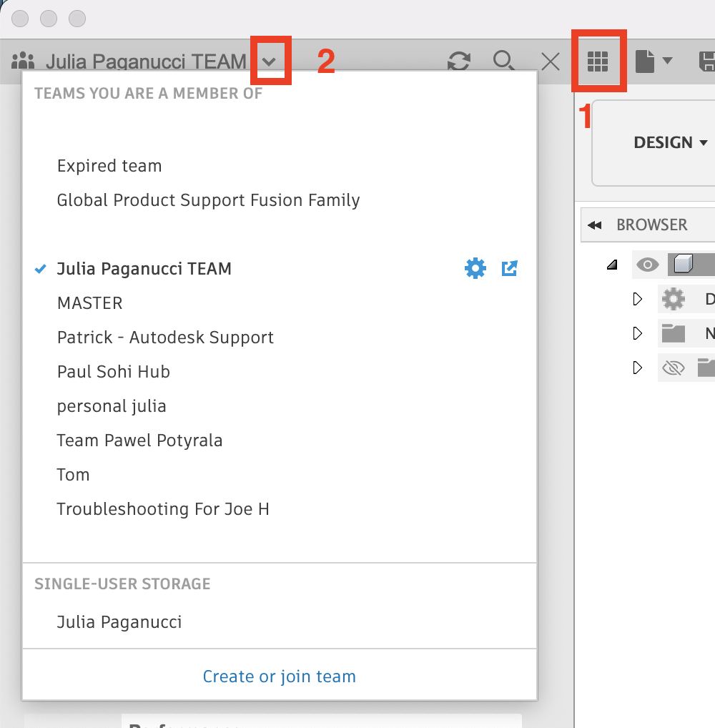Viewport: 715px width, 728px height.
Task: Open the DESIGN workspace dropdown
Action: [671, 142]
